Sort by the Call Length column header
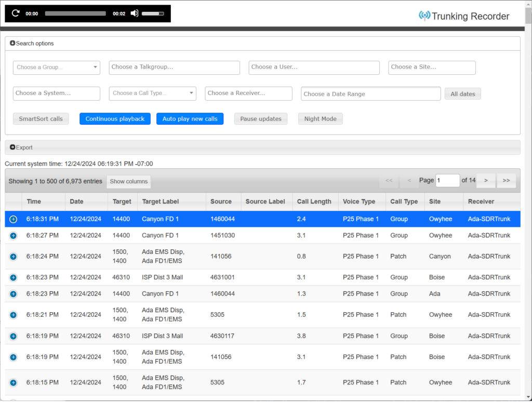532x402 pixels. tap(315, 202)
